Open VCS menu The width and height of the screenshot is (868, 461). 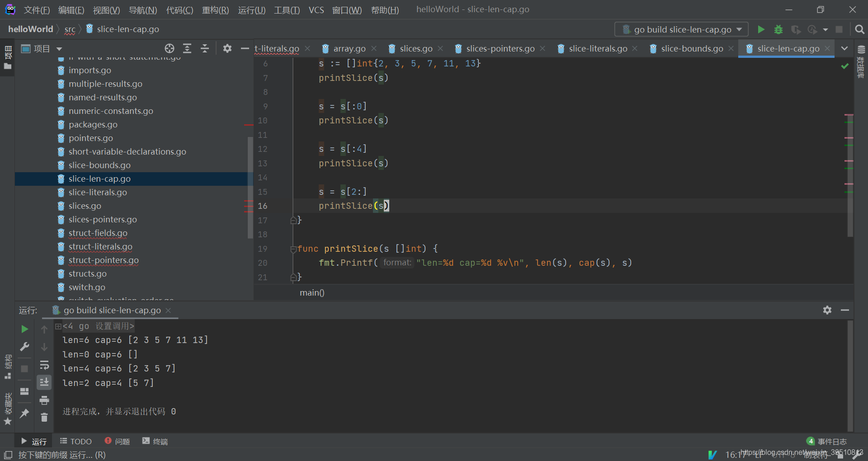coord(316,10)
